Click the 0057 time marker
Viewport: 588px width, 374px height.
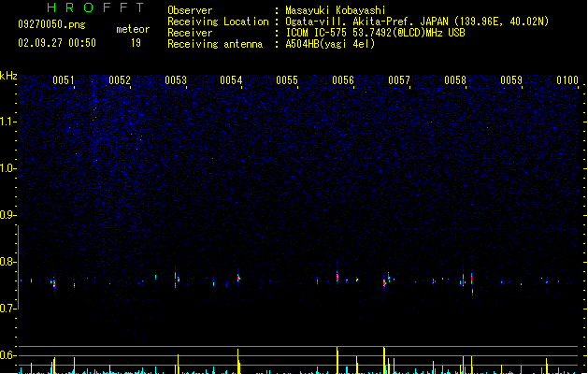pos(399,80)
